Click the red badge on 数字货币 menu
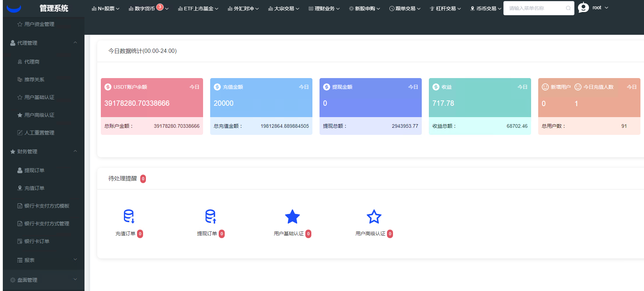644x291 pixels. (160, 7)
